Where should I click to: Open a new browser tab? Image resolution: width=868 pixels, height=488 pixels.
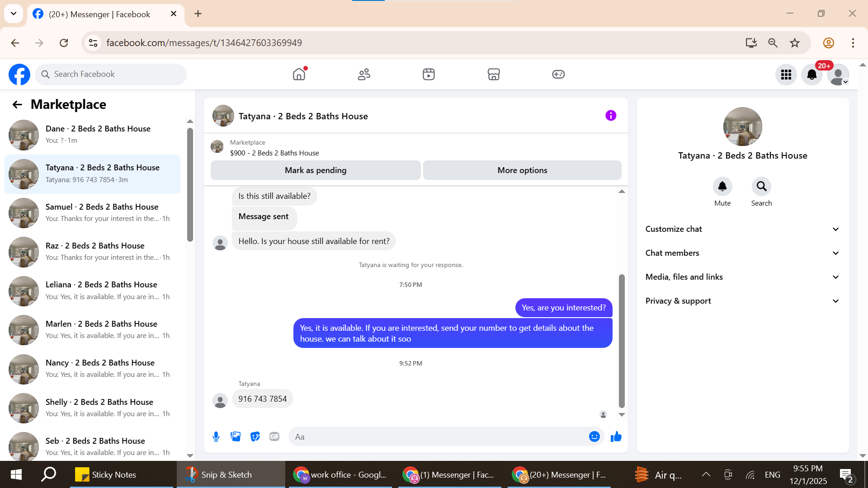(198, 14)
